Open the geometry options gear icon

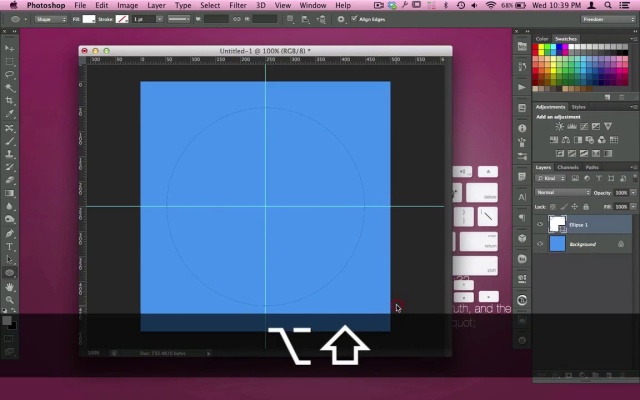pos(341,19)
